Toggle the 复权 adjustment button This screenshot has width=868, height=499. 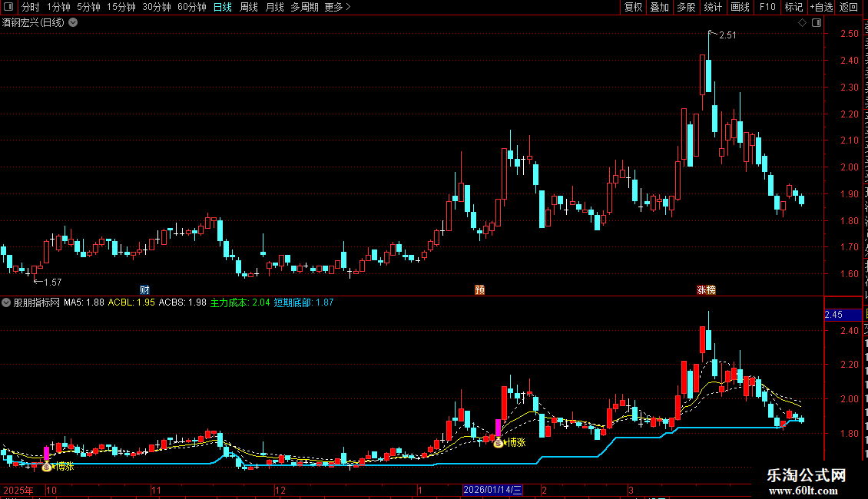coord(633,7)
